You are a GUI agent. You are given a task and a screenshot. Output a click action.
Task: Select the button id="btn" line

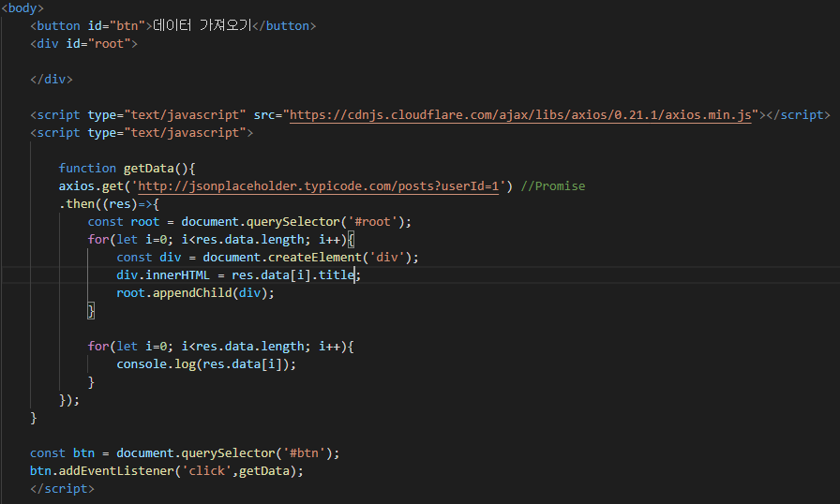click(173, 25)
